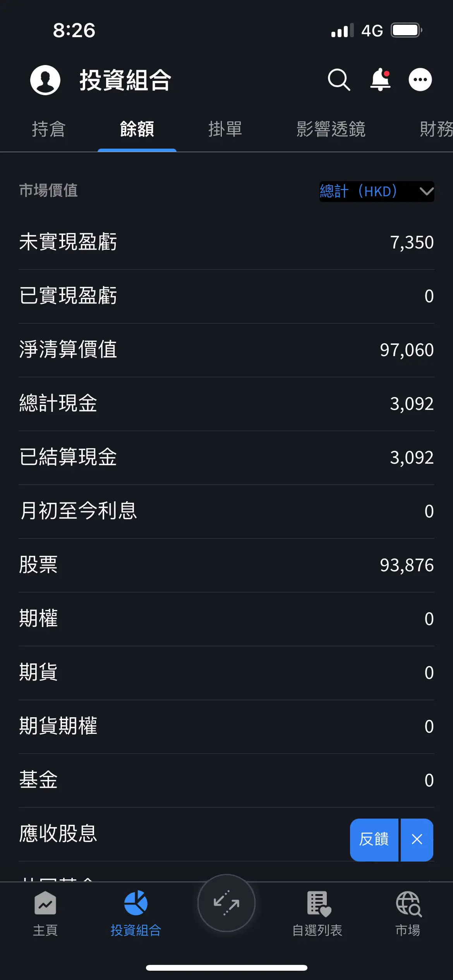
Task: Open notifications bell icon
Action: coord(381,79)
